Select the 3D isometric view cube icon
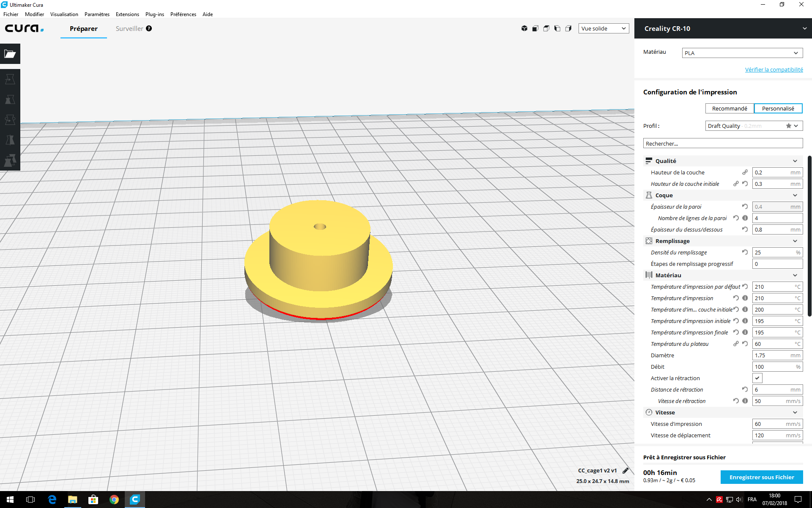 (x=524, y=28)
